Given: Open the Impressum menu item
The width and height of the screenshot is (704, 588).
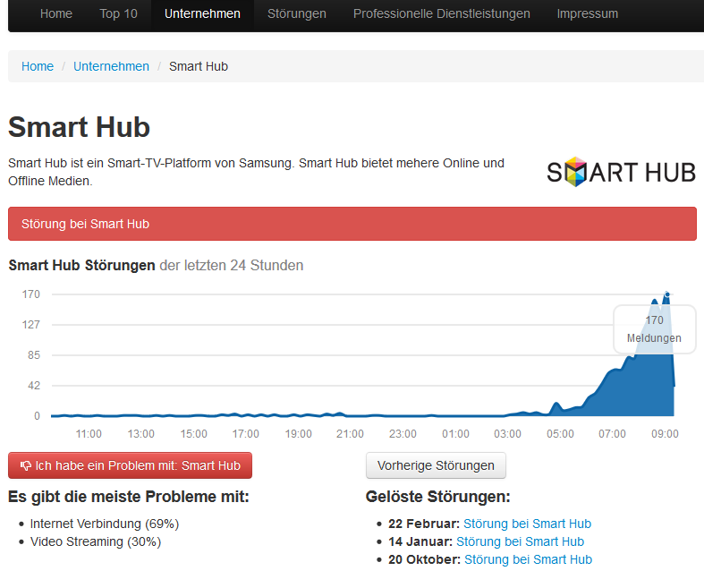Looking at the screenshot, I should (588, 14).
